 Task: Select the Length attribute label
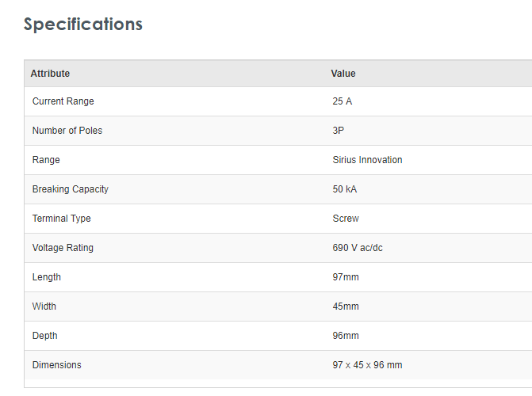pyautogui.click(x=46, y=277)
